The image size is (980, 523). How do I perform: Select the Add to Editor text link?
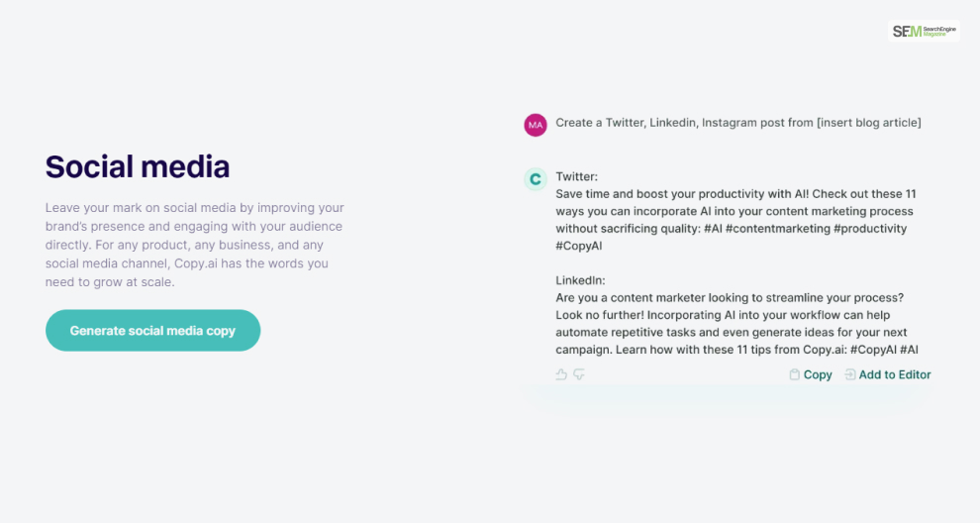895,374
